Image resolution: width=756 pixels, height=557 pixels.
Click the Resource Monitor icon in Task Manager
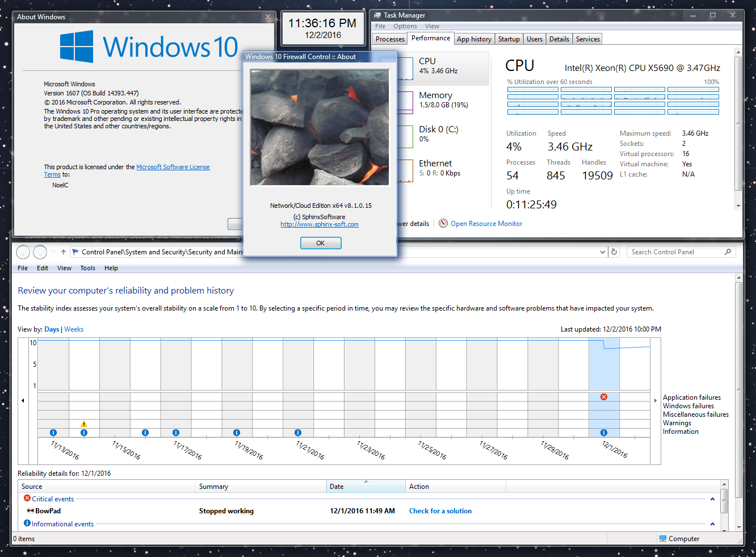coord(443,223)
